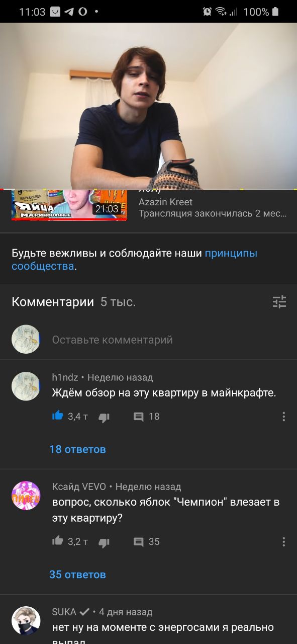Open Ксайд VEVO profile avatar
Screen dimensions: 297x644
[26, 496]
